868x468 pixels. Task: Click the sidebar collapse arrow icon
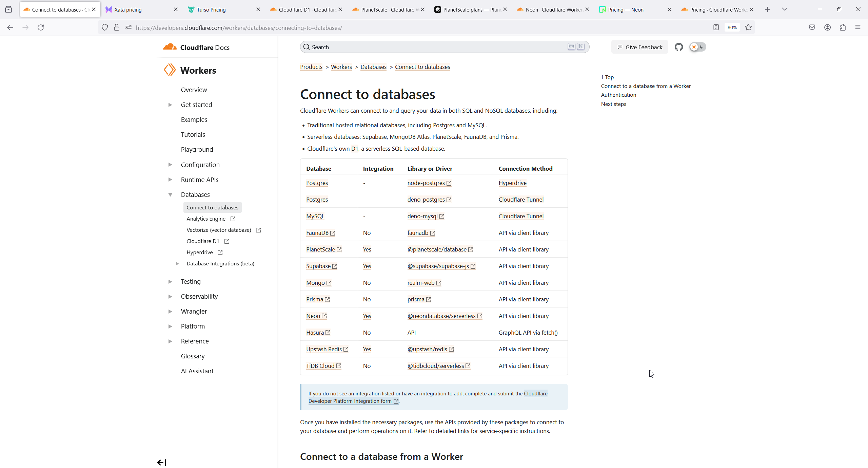pyautogui.click(x=162, y=462)
